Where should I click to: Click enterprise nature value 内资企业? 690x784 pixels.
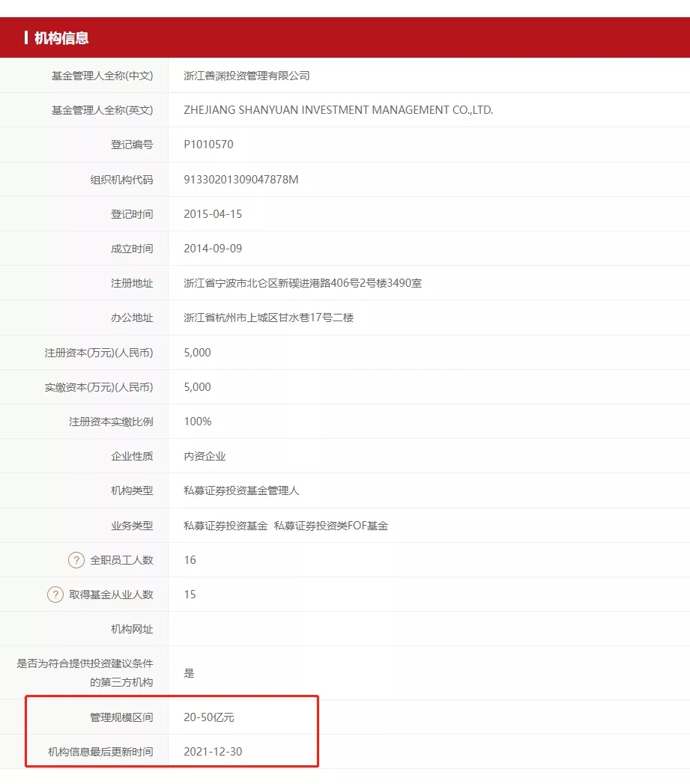(x=205, y=456)
